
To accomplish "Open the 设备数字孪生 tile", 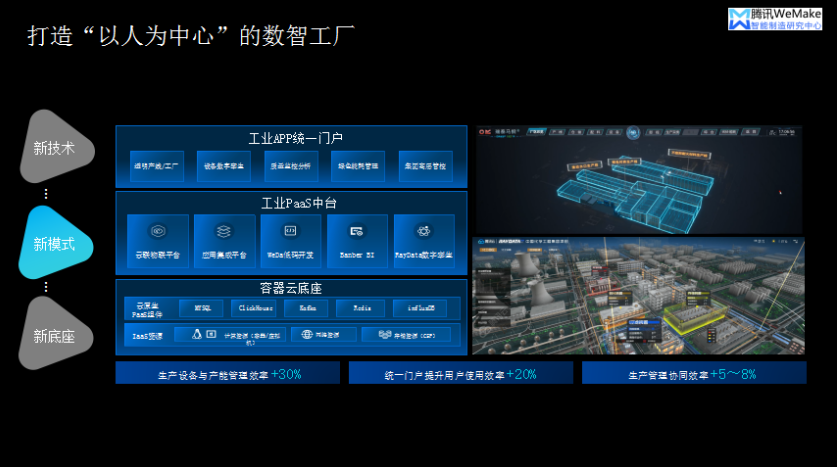I will pos(224,166).
